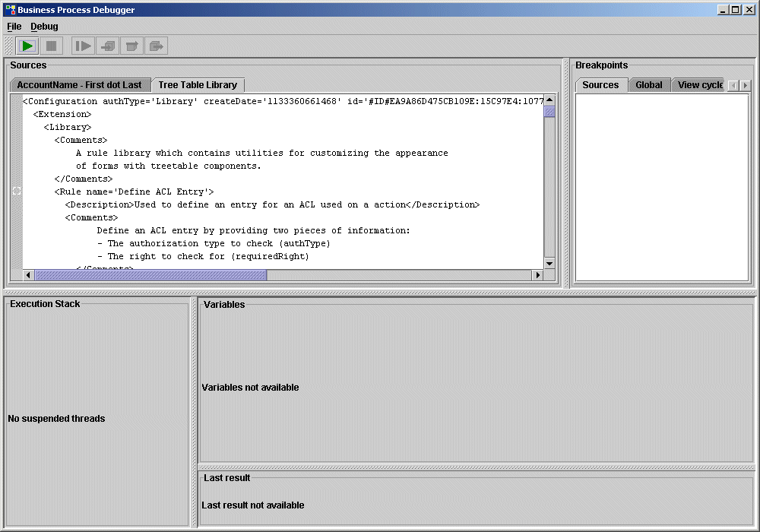Click the Stop execution toolbar button

52,46
